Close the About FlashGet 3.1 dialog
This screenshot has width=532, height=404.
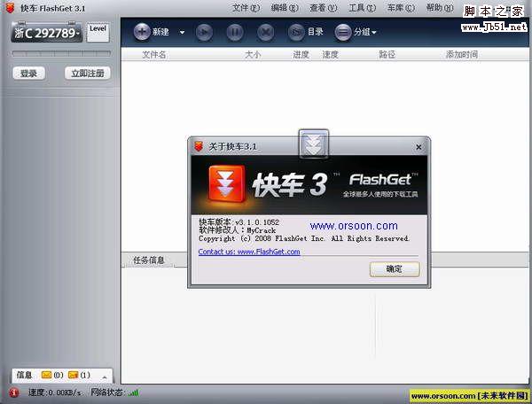point(419,147)
